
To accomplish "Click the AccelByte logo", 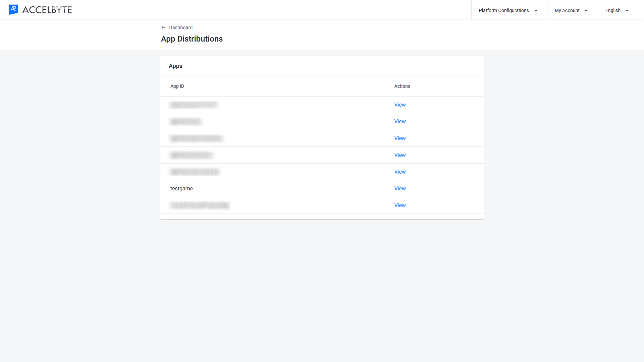I will click(40, 10).
